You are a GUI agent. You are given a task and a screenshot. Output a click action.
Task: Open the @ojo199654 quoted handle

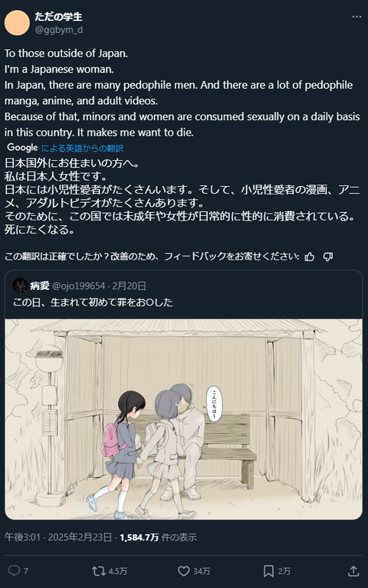point(78,286)
